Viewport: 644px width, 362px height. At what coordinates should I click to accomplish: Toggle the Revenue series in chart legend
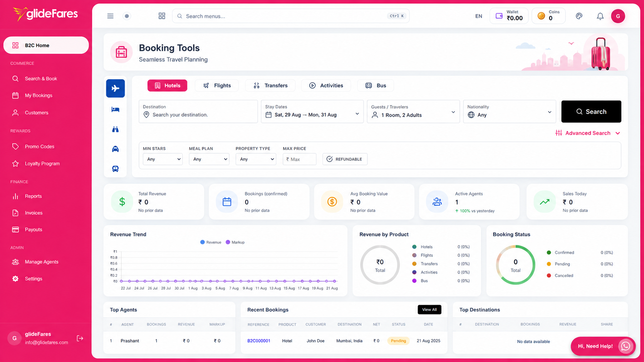211,242
